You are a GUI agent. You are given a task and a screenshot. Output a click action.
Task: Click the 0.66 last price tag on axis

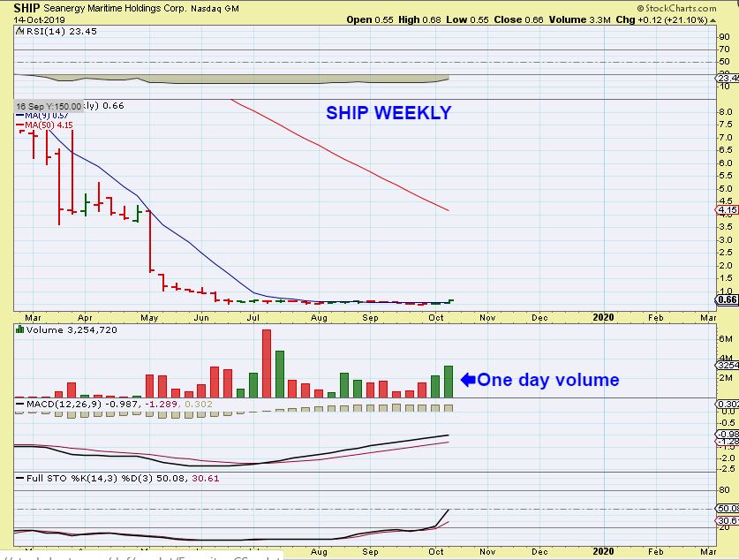click(x=728, y=299)
